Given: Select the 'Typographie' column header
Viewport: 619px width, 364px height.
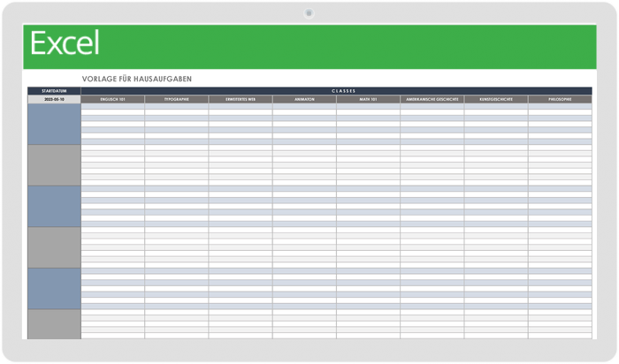Looking at the screenshot, I should click(x=177, y=99).
